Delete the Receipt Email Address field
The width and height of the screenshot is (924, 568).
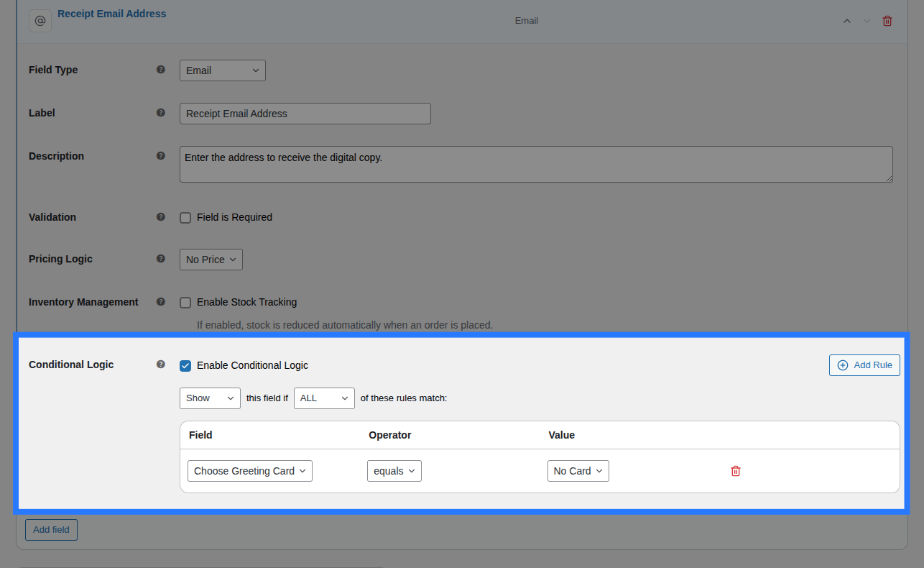(x=887, y=21)
